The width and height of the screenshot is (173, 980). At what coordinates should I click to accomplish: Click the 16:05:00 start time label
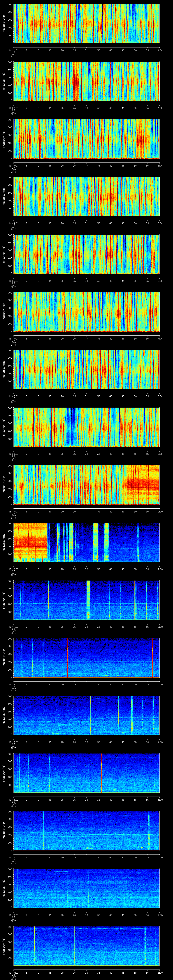13,281
